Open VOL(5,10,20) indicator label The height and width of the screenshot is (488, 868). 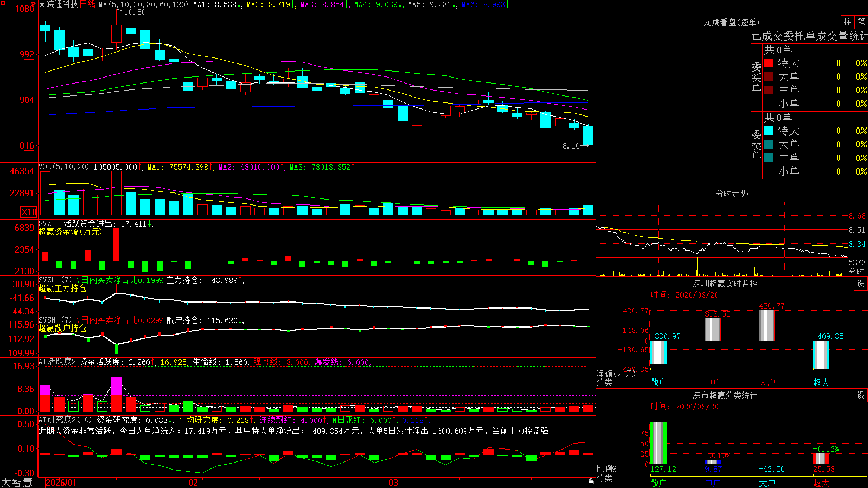[x=63, y=167]
